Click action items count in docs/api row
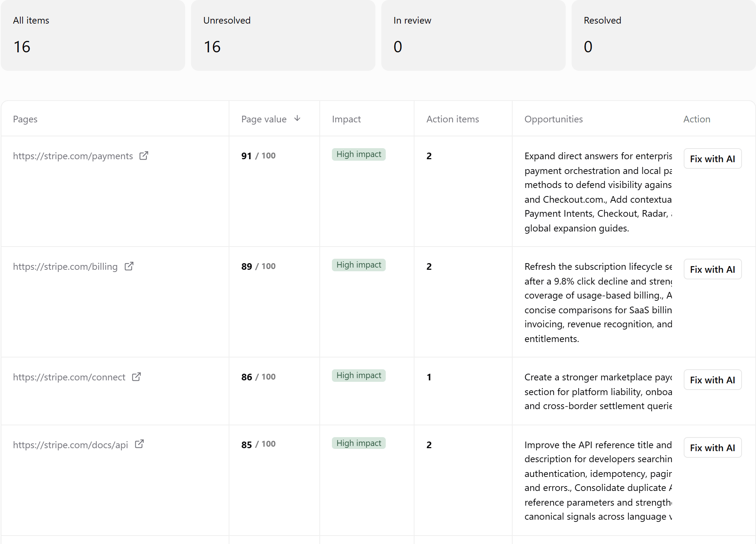 (x=429, y=445)
